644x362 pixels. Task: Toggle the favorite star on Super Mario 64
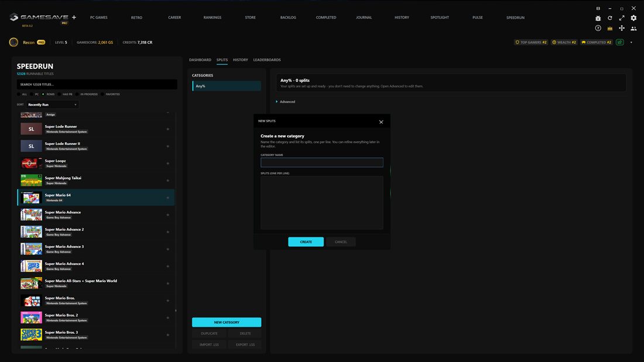pyautogui.click(x=167, y=198)
